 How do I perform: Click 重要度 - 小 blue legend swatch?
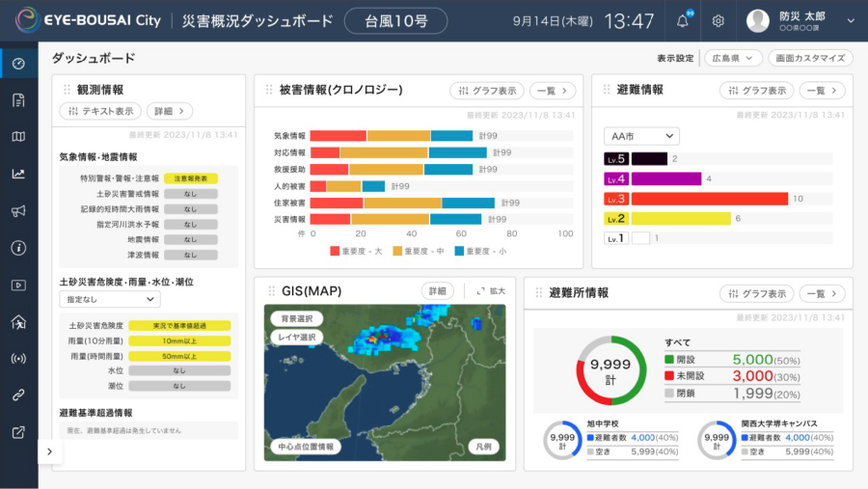[459, 251]
